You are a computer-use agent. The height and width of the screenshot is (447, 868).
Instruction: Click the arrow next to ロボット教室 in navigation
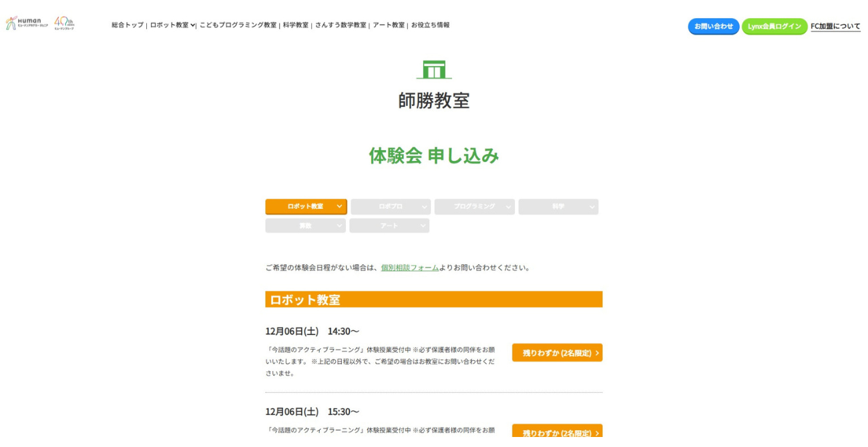193,25
